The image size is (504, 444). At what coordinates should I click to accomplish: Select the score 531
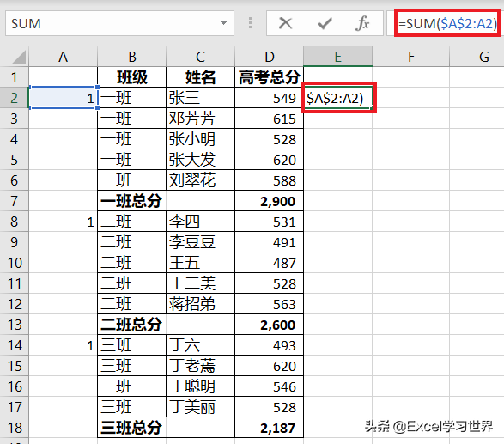click(x=269, y=222)
